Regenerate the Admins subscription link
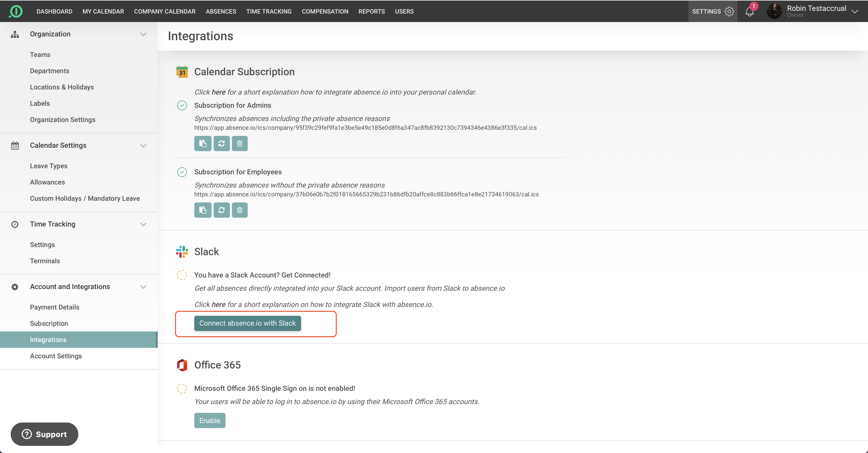 [221, 143]
